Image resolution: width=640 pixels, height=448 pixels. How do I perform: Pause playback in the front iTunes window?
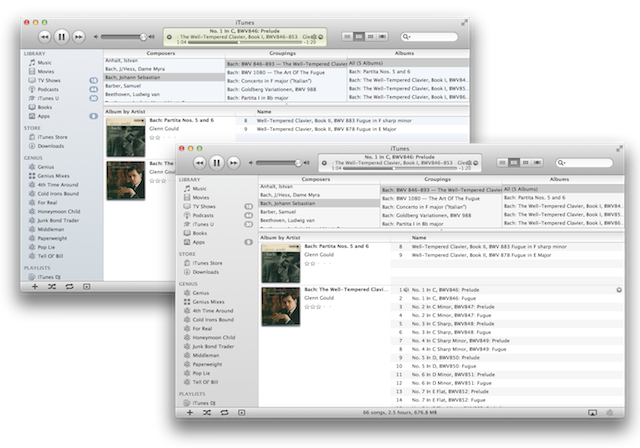(216, 163)
